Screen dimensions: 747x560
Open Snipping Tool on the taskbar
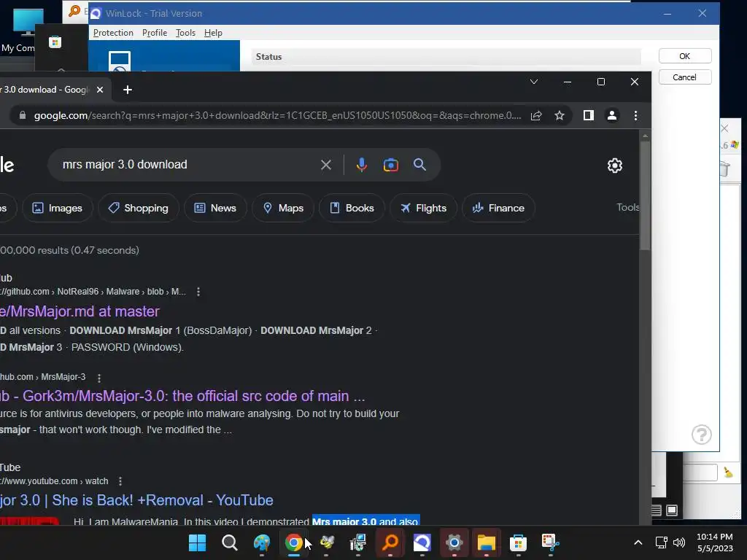(550, 542)
